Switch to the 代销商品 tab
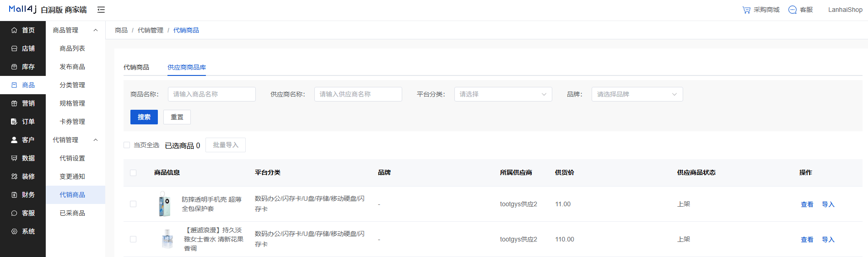This screenshot has width=868, height=257. tap(136, 67)
